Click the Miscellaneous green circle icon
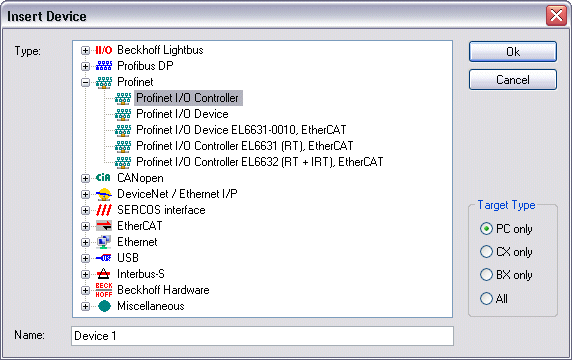This screenshot has height=360, width=572. [104, 306]
